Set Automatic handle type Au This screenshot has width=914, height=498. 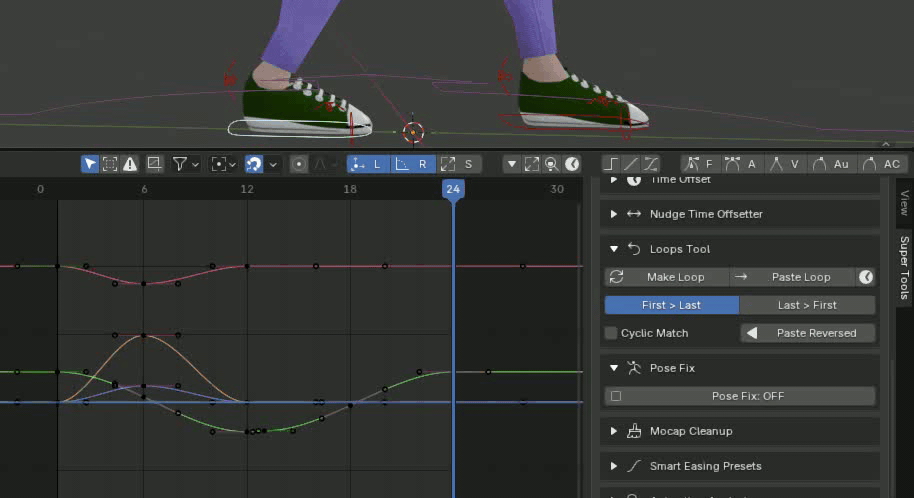tap(831, 164)
